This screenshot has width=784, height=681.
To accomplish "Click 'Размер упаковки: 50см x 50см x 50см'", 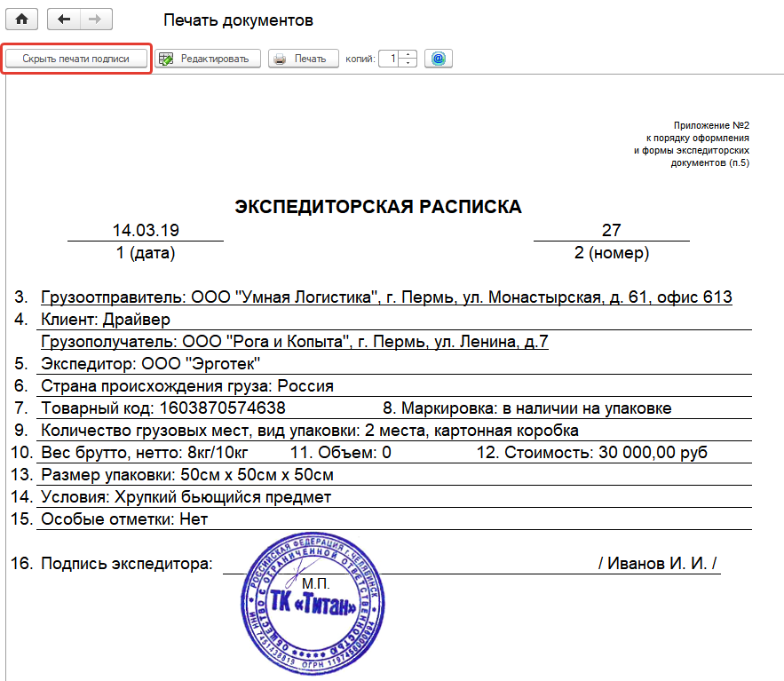I will point(187,474).
